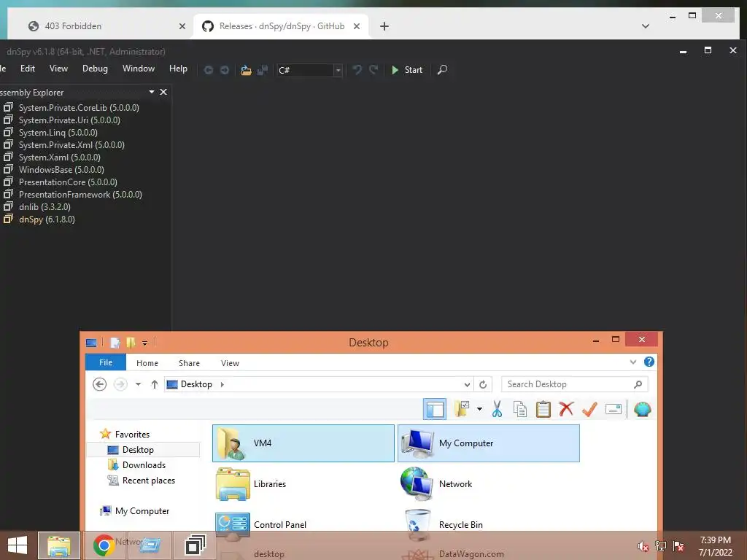The width and height of the screenshot is (747, 560).
Task: Open the dnSpy Window menu
Action: [x=139, y=69]
